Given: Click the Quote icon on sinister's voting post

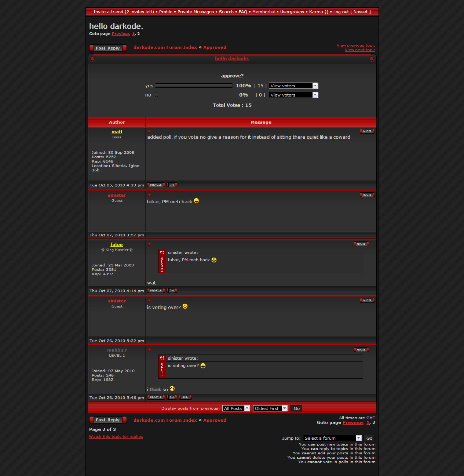Looking at the screenshot, I should click(367, 301).
